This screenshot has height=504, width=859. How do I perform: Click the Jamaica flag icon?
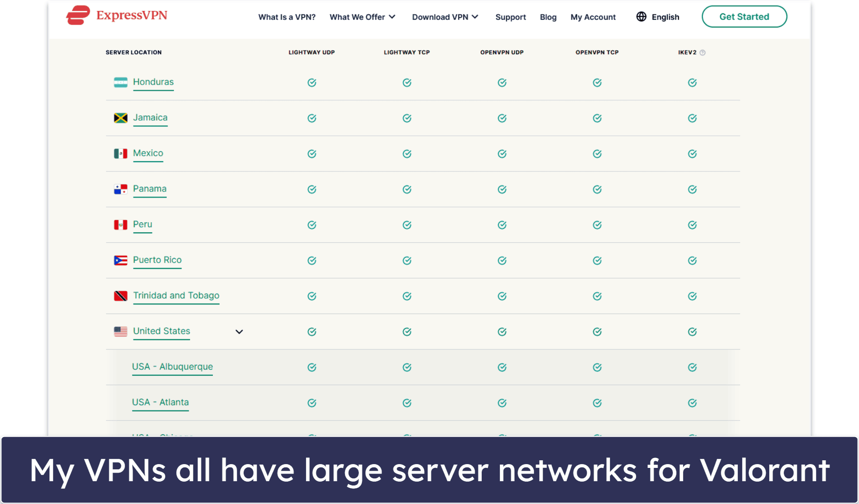click(x=121, y=118)
